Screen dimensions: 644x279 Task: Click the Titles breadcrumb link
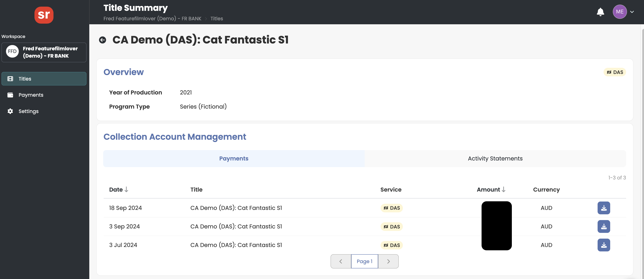point(217,19)
